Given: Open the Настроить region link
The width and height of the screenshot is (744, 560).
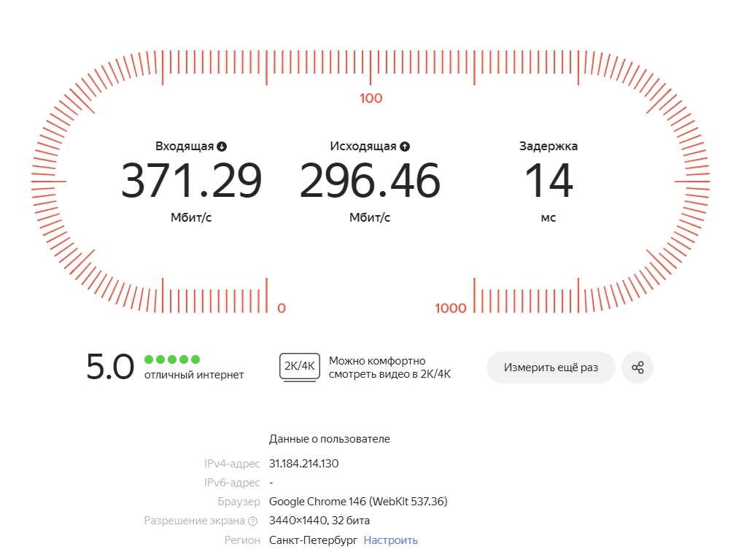Looking at the screenshot, I should coord(390,540).
